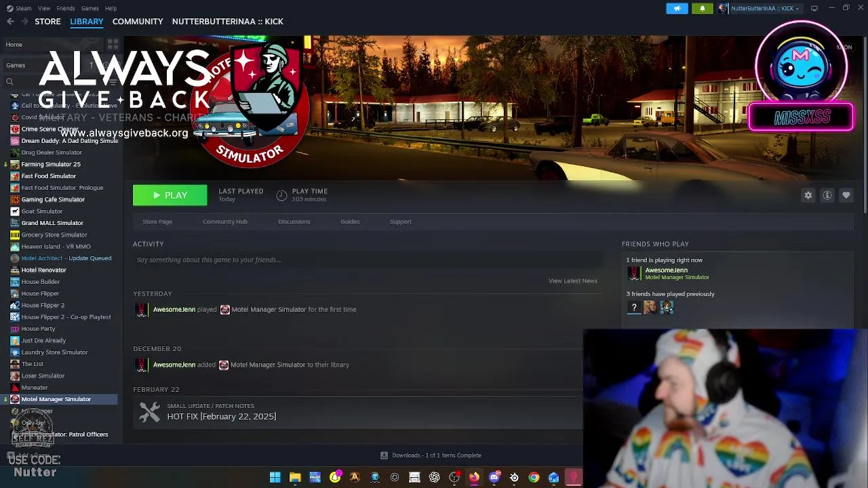Screen dimensions: 868x488
Task: Select Hotel Architect - Update Queued entry
Action: 66,258
